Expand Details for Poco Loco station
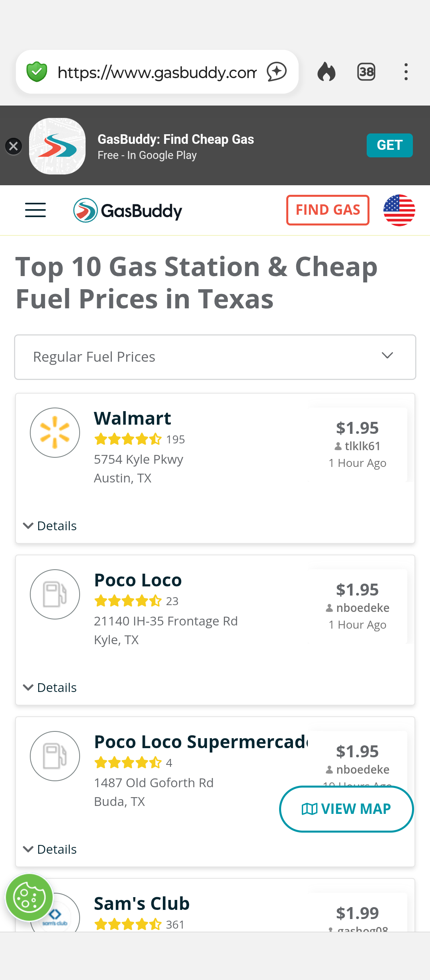The width and height of the screenshot is (430, 980). pos(50,688)
